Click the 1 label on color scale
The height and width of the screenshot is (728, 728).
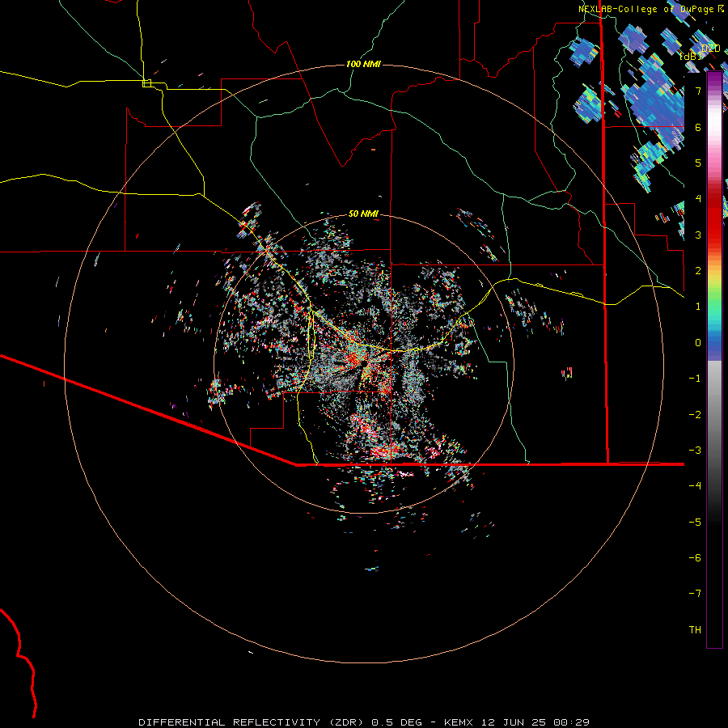pos(698,307)
